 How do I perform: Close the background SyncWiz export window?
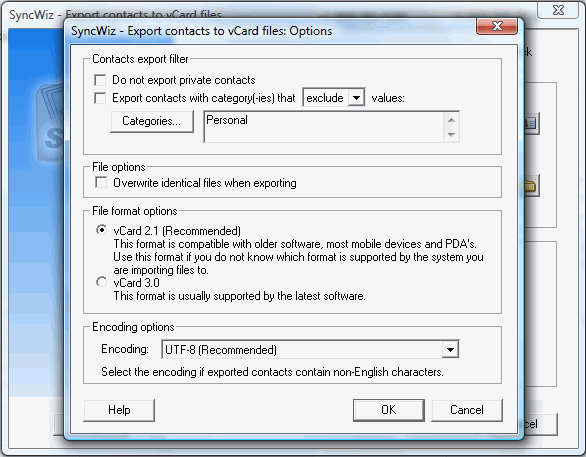558,10
